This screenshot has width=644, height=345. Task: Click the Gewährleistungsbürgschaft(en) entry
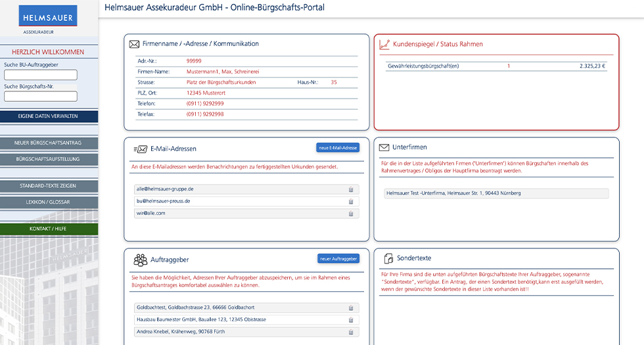(x=423, y=66)
